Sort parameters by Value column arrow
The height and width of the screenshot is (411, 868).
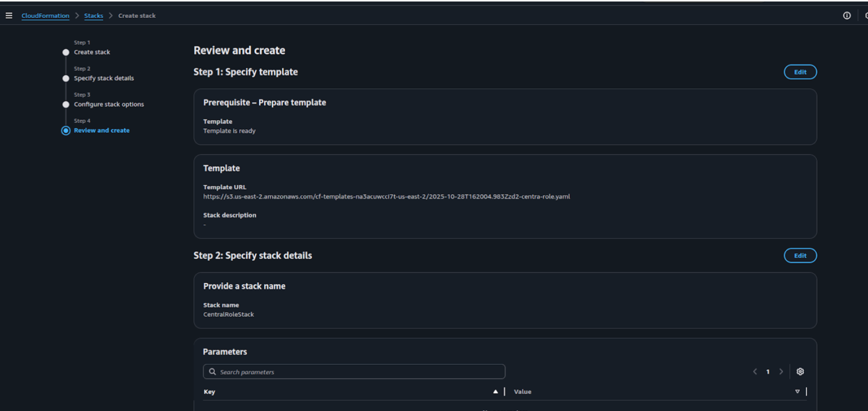[x=797, y=392]
